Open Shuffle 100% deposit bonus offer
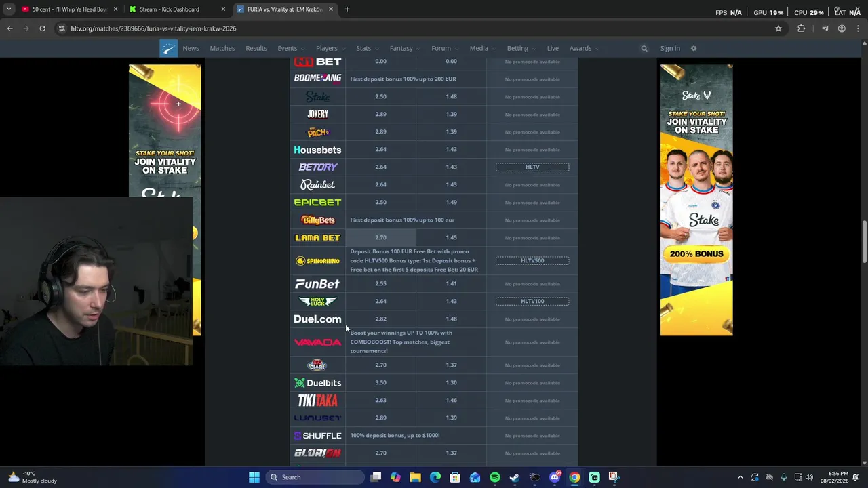Screen dimensions: 868x488 coord(395,436)
